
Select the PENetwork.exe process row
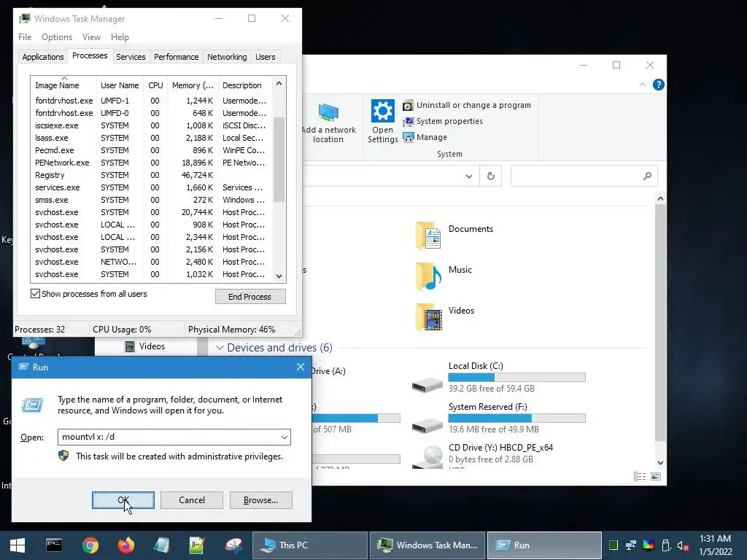tap(152, 163)
